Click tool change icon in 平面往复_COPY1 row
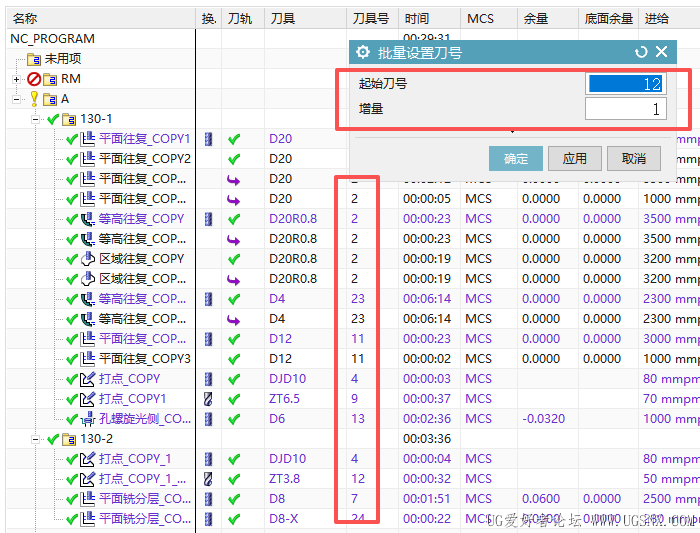The width and height of the screenshot is (700, 533). pyautogui.click(x=208, y=139)
